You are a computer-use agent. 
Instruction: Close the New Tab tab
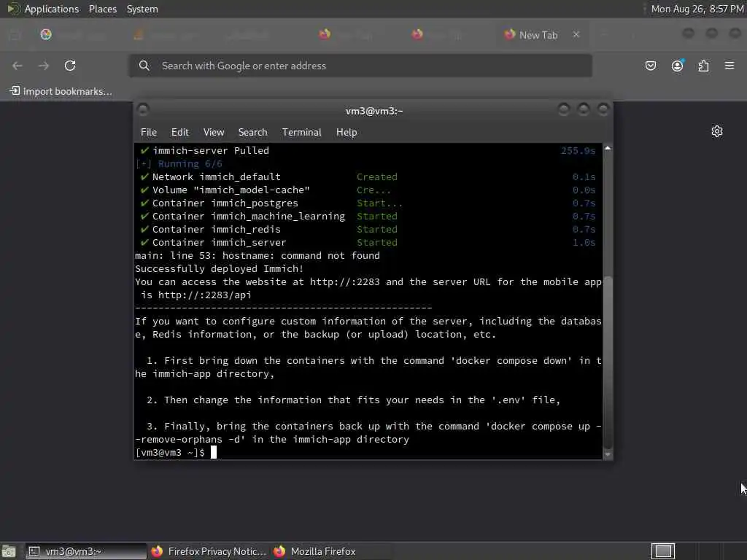(576, 35)
